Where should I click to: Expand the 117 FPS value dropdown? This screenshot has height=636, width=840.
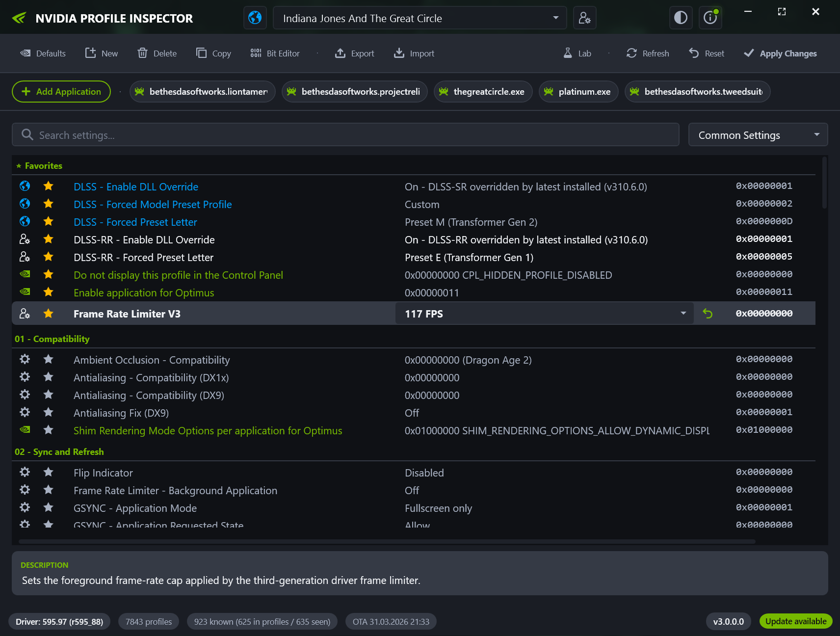pos(545,314)
